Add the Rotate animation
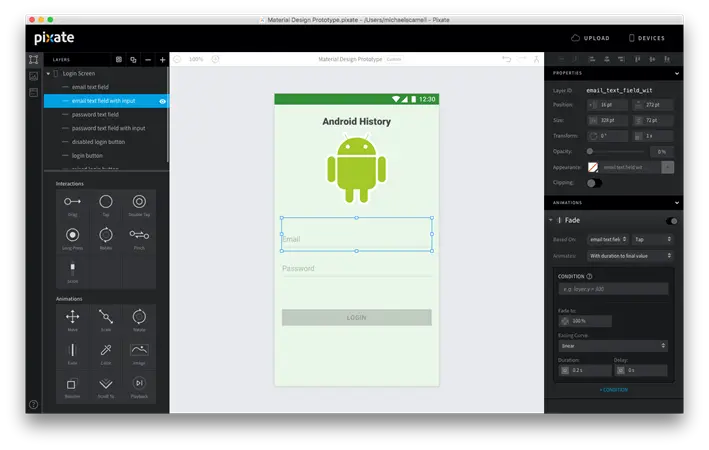The image size is (709, 450). (x=139, y=321)
